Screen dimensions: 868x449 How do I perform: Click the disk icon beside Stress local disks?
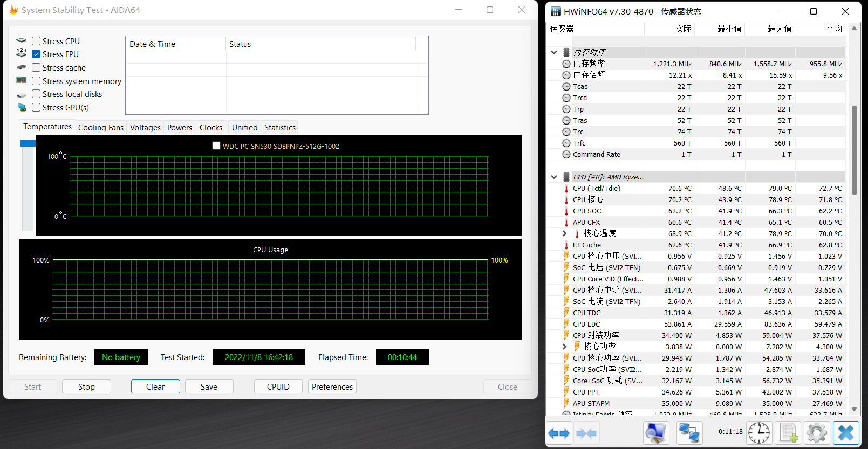[22, 95]
